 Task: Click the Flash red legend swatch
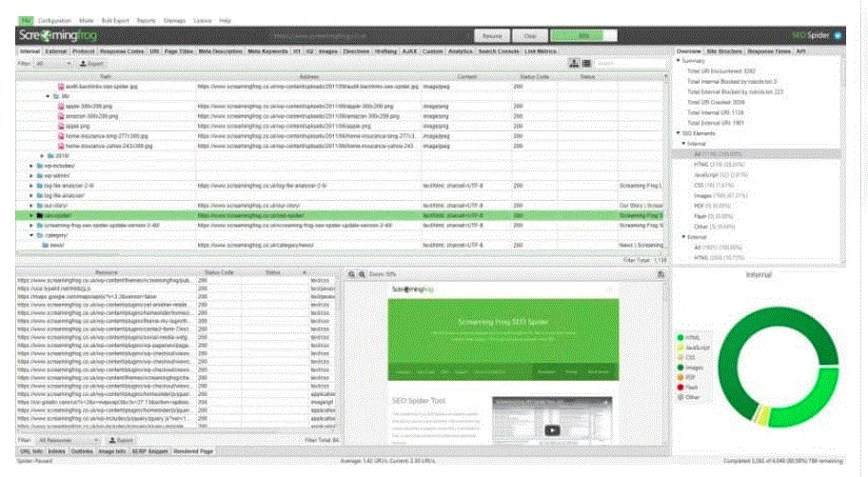point(681,388)
